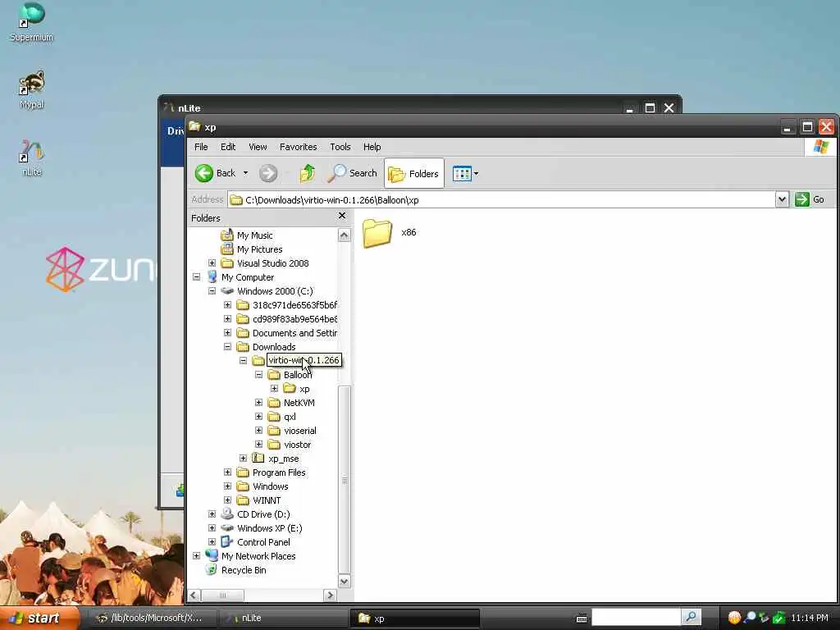The image size is (840, 630).
Task: Expand the Documents and Settings folder
Action: [228, 333]
